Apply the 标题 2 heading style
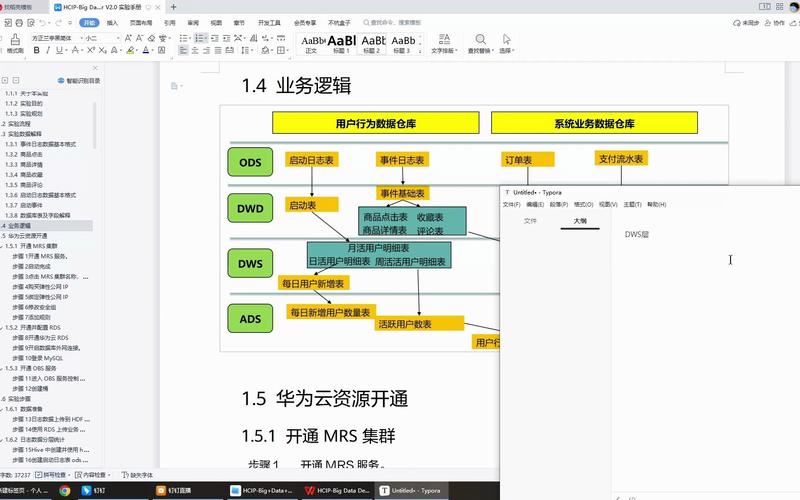The image size is (800, 500). [x=372, y=44]
